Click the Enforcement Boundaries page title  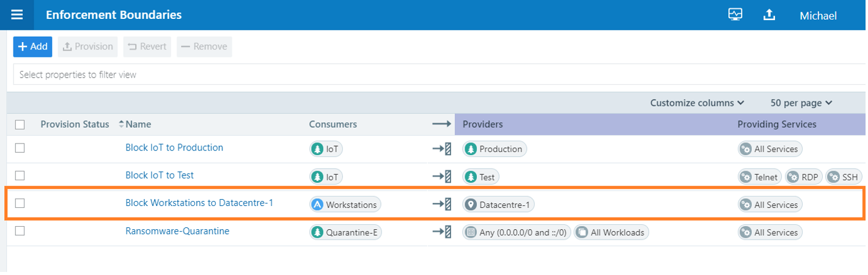(114, 15)
